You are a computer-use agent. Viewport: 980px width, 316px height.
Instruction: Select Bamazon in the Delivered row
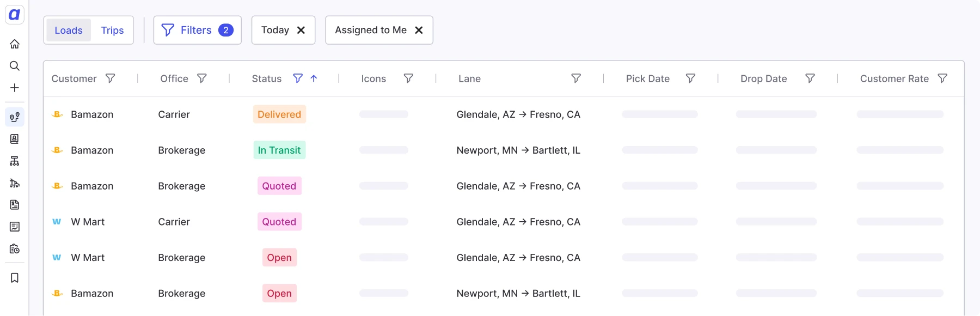[92, 114]
